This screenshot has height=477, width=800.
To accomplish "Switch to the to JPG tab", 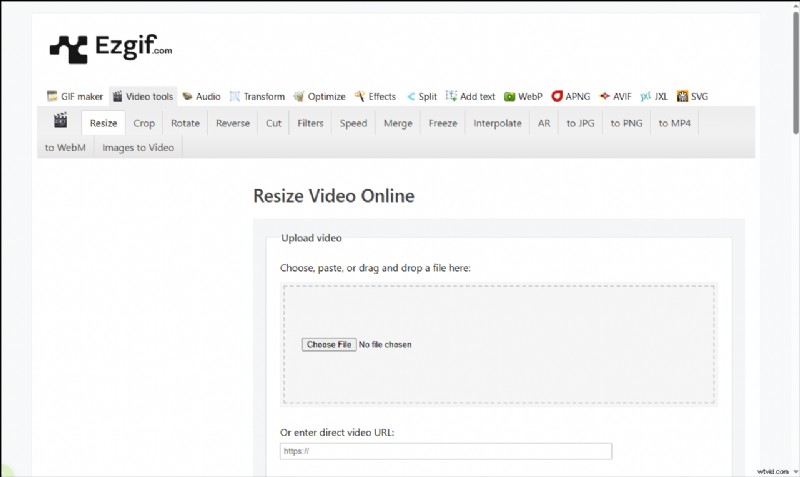I will pos(580,123).
